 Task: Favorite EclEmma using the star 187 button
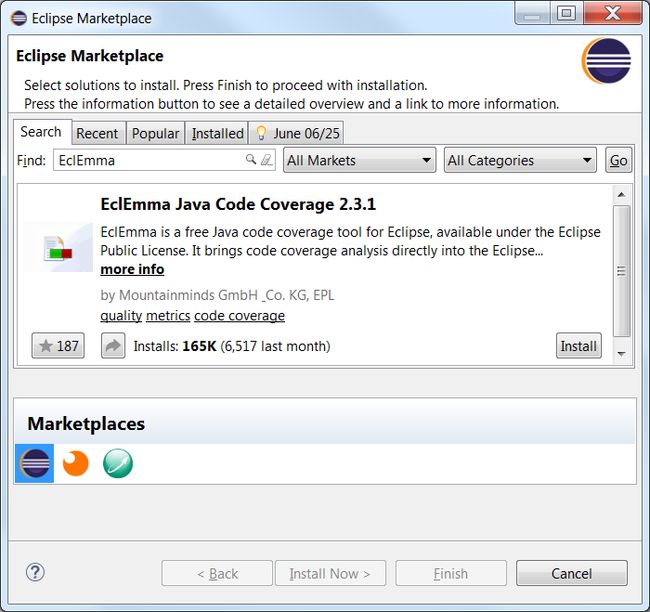pos(58,345)
